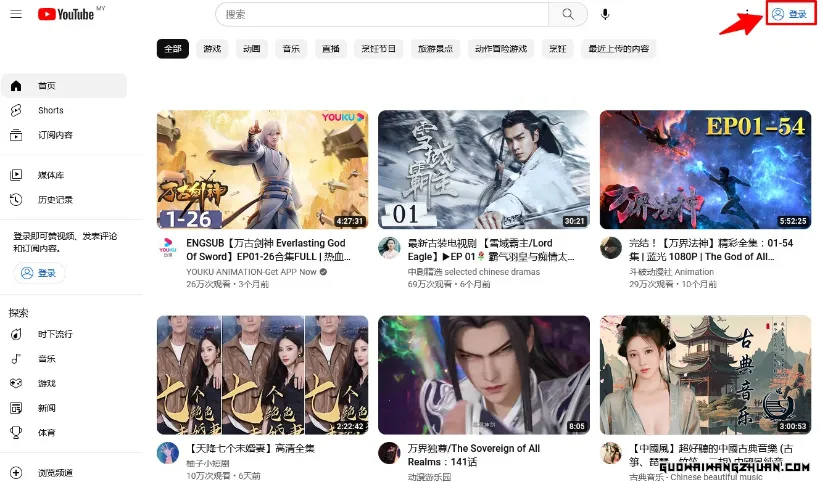Start voice search with the microphone
This screenshot has width=820, height=482.
click(x=605, y=14)
